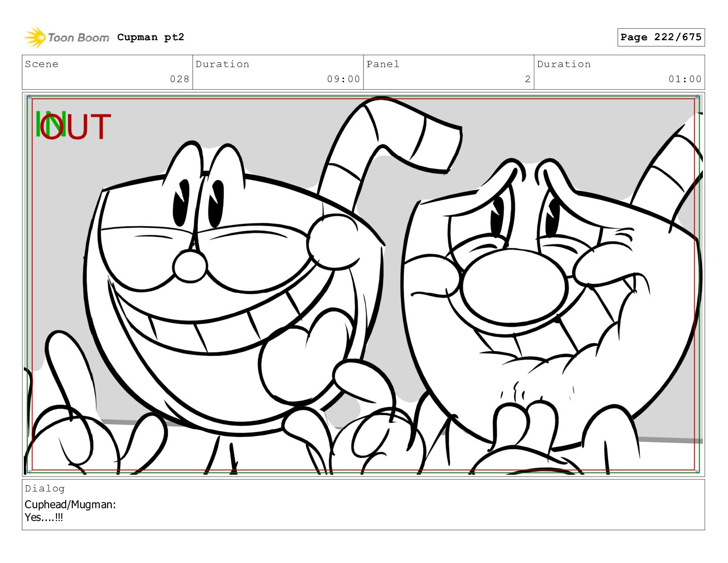Click the 'Scene' header label

pos(41,64)
